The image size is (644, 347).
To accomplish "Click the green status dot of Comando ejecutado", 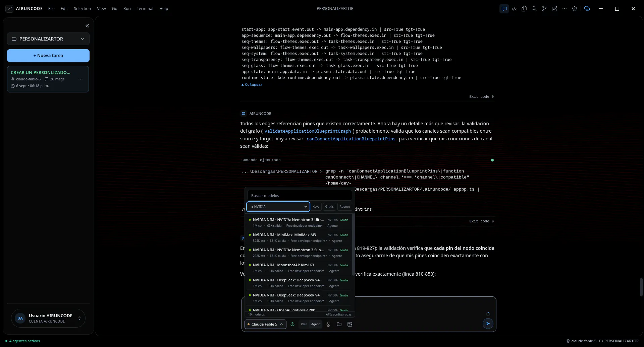I will coord(492,160).
